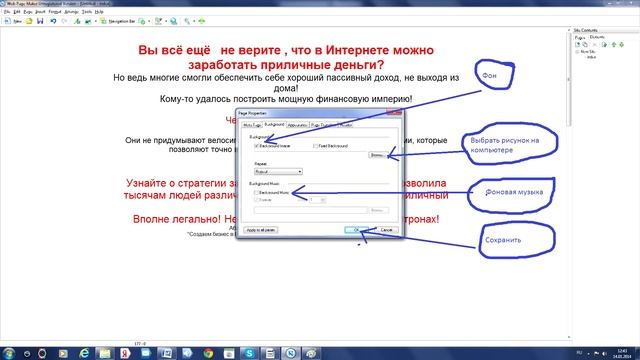Open Windows Explorer folder on taskbar

[105, 353]
